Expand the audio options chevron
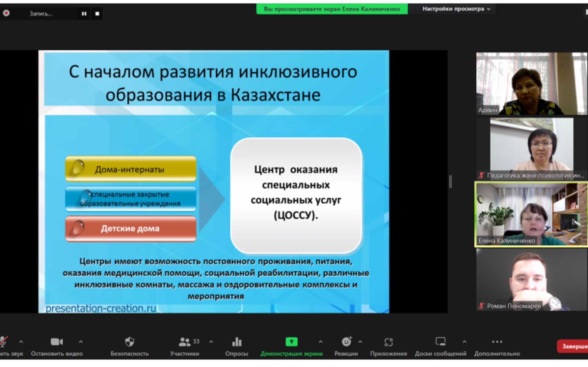588x367 pixels. tap(21, 342)
